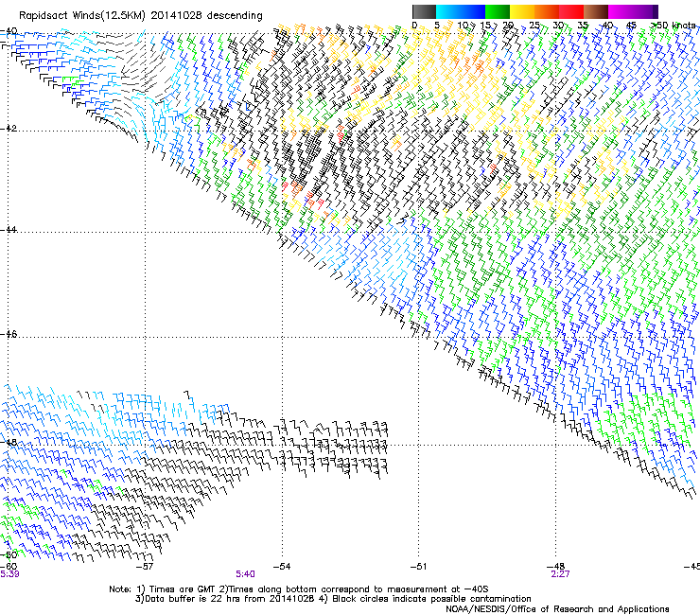This screenshot has height=615, width=700.
Task: Pick the yellow 20–25 knots legend swatch
Action: pyautogui.click(x=522, y=11)
